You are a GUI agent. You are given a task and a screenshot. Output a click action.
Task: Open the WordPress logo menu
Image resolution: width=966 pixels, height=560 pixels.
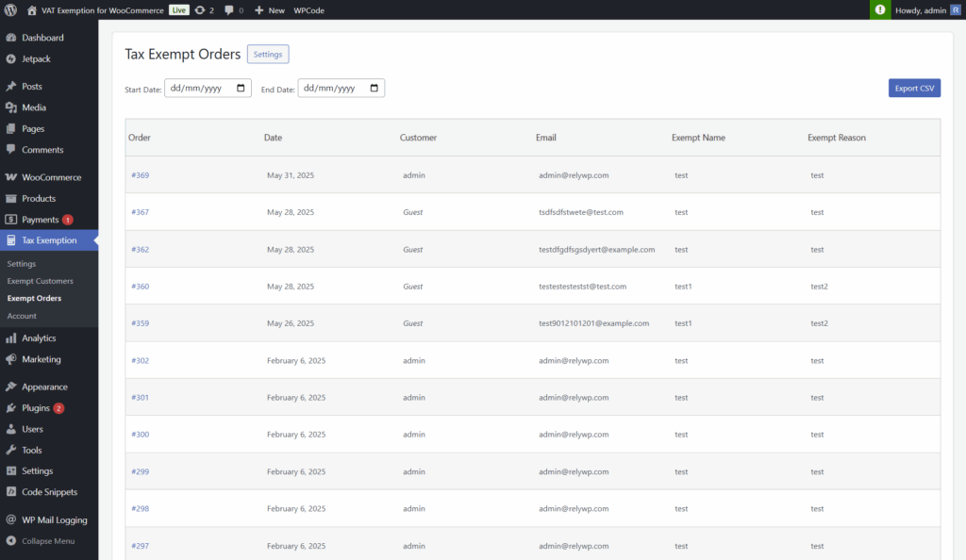[x=10, y=9]
